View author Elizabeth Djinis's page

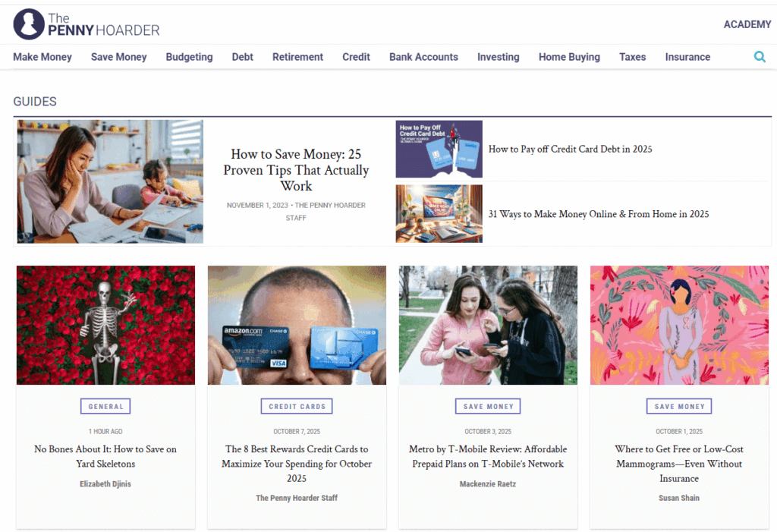click(x=105, y=484)
